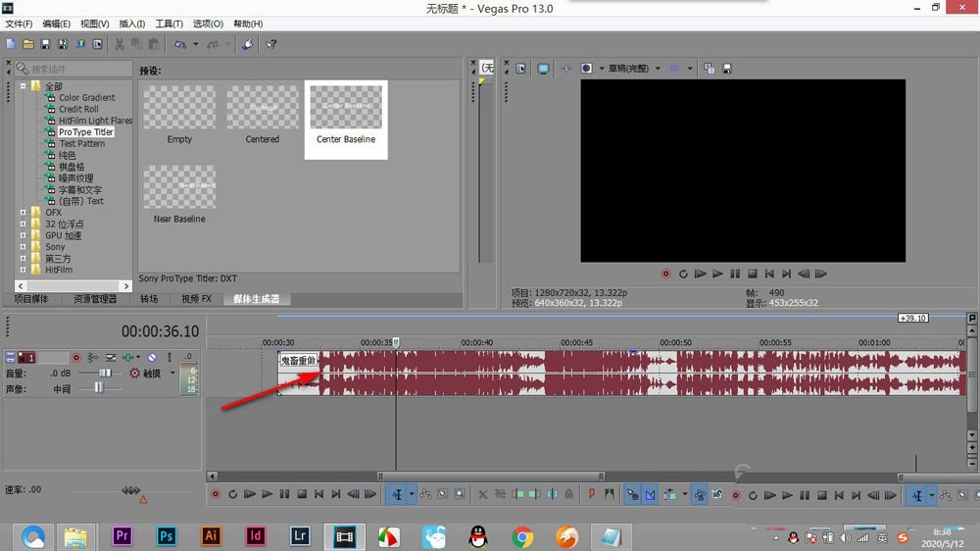
Task: Pause playback in the video preview controls
Action: point(735,274)
